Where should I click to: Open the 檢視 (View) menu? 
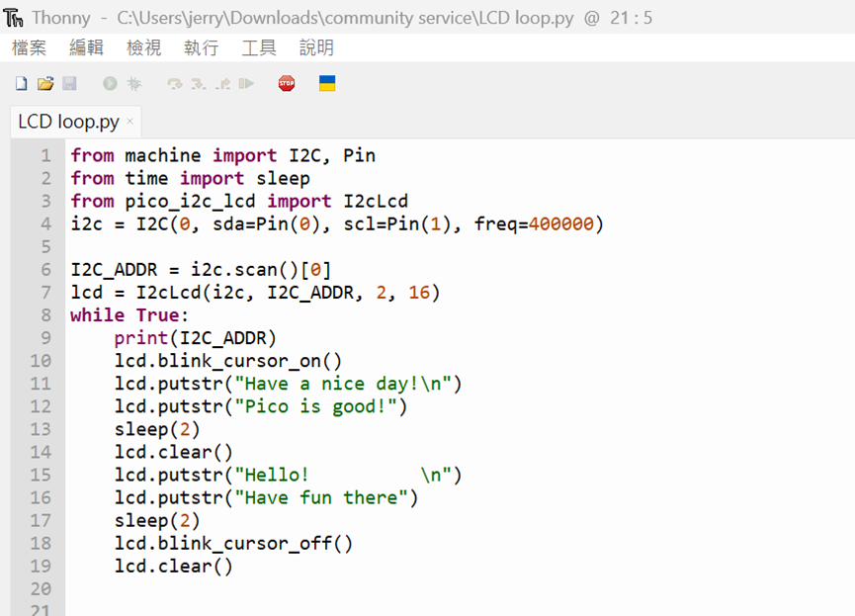coord(144,48)
